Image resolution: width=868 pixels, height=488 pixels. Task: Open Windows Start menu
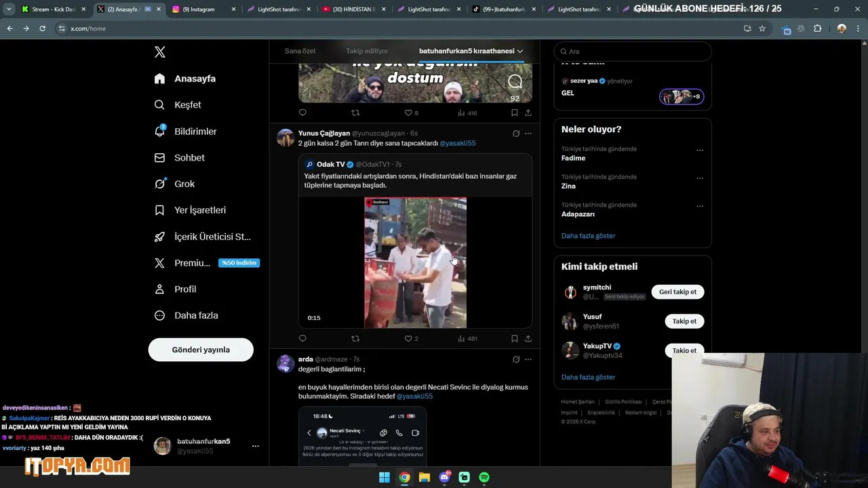(x=384, y=477)
